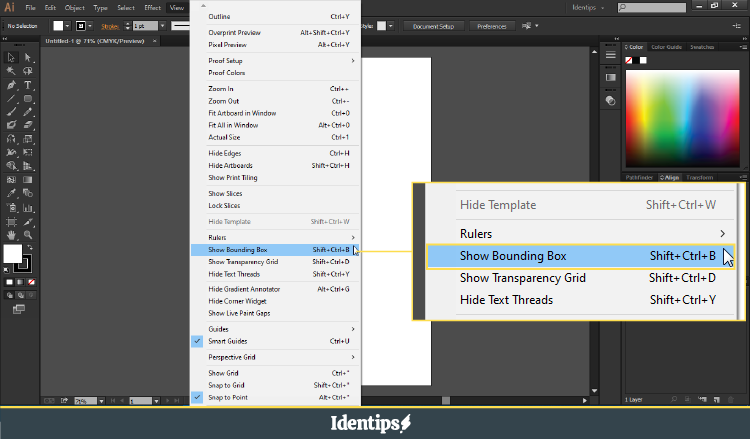This screenshot has width=750, height=439.
Task: Switch to the Swatches tab
Action: 702,47
